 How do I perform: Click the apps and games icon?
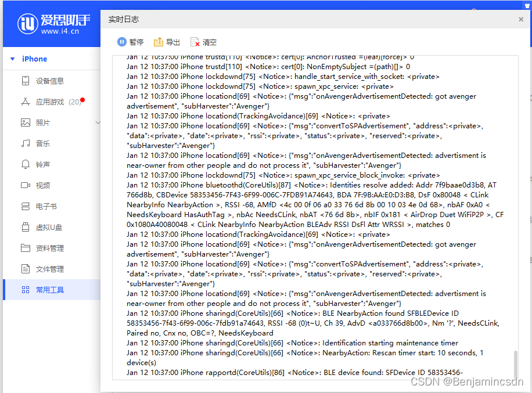click(x=26, y=102)
